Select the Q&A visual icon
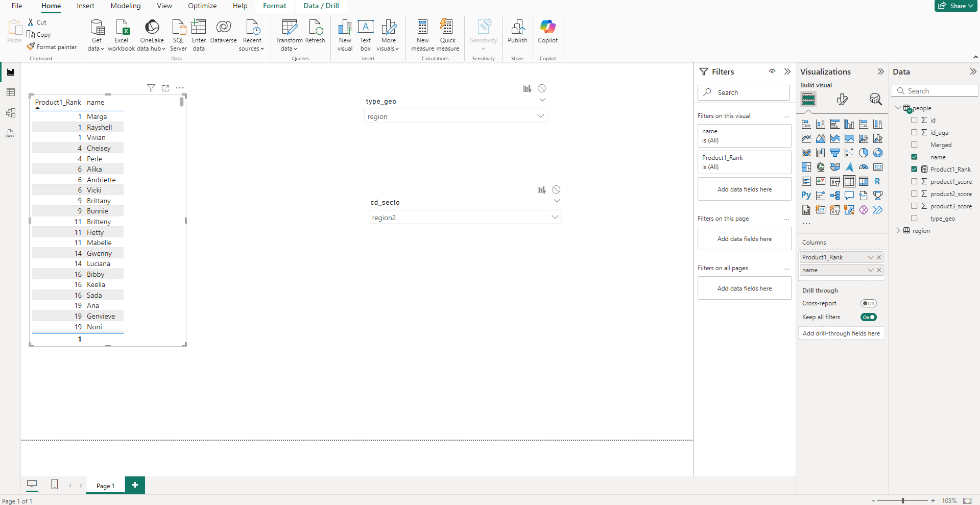 click(x=849, y=196)
